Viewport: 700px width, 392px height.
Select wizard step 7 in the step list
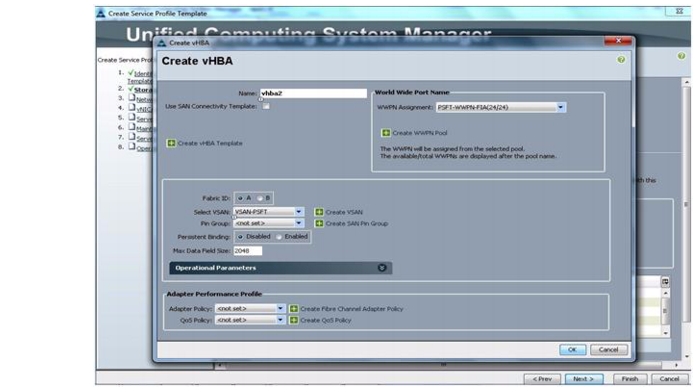click(x=144, y=139)
